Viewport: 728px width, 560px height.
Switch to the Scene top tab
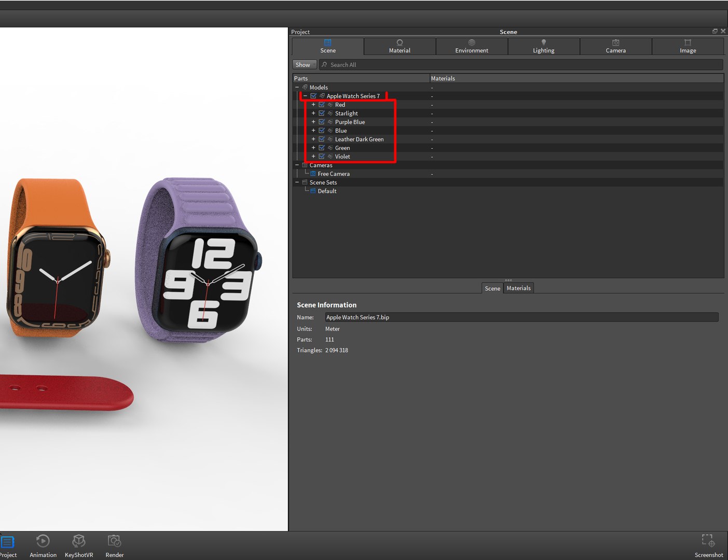[x=328, y=46]
